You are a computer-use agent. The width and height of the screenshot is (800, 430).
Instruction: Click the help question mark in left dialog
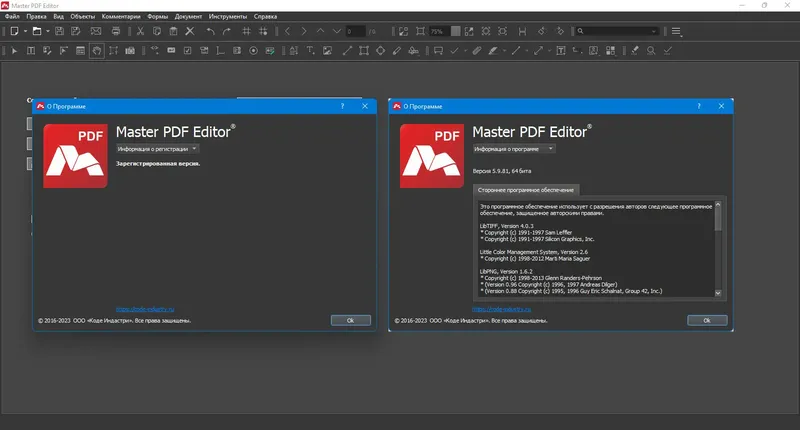[x=342, y=106]
